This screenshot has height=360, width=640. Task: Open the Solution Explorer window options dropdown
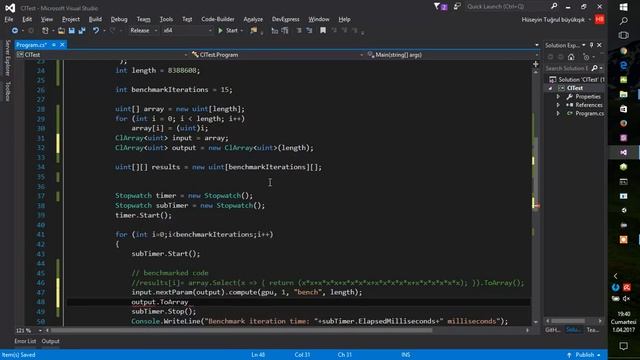pyautogui.click(x=584, y=45)
